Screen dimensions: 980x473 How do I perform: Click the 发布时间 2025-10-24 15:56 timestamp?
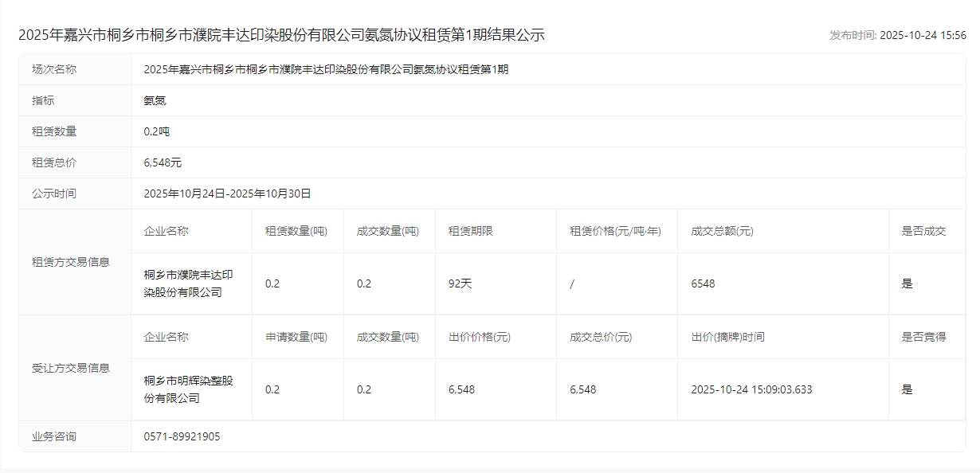(x=897, y=35)
